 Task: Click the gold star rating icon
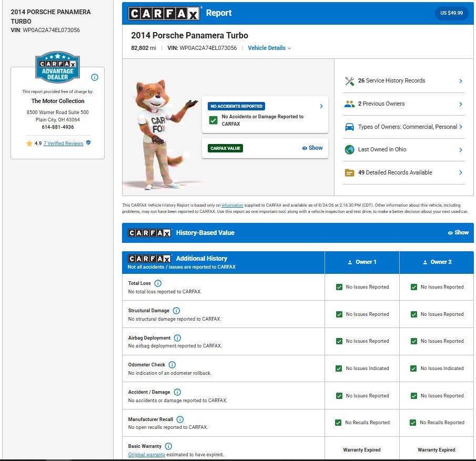(29, 144)
